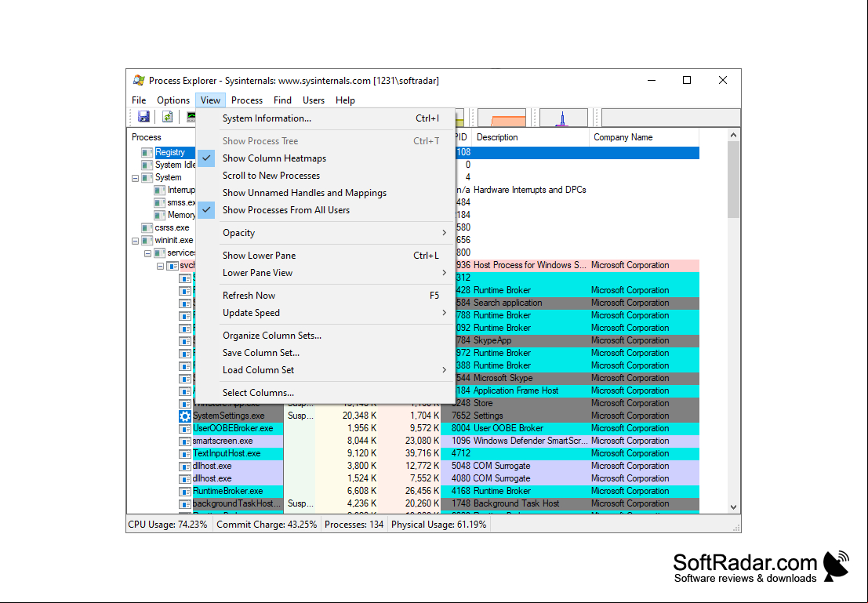Click the smartscreen.exe process icon
Screen dimensions: 868x603
[185, 441]
